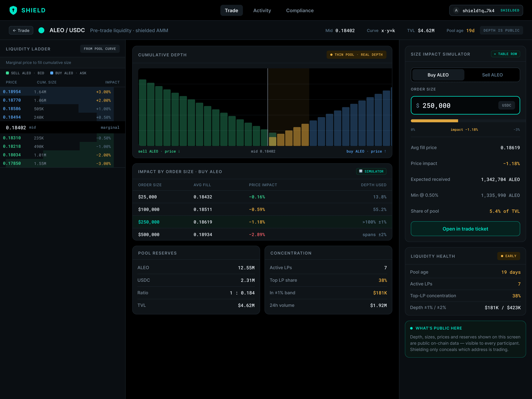Click ask ladder price 0.18954
The image size is (532, 399).
[x=12, y=92]
